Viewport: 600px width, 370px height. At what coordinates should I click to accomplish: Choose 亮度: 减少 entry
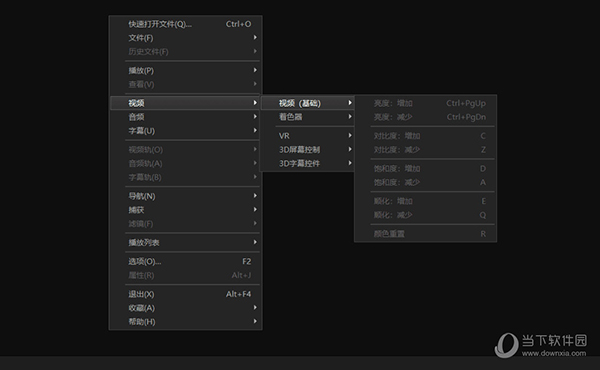click(426, 117)
